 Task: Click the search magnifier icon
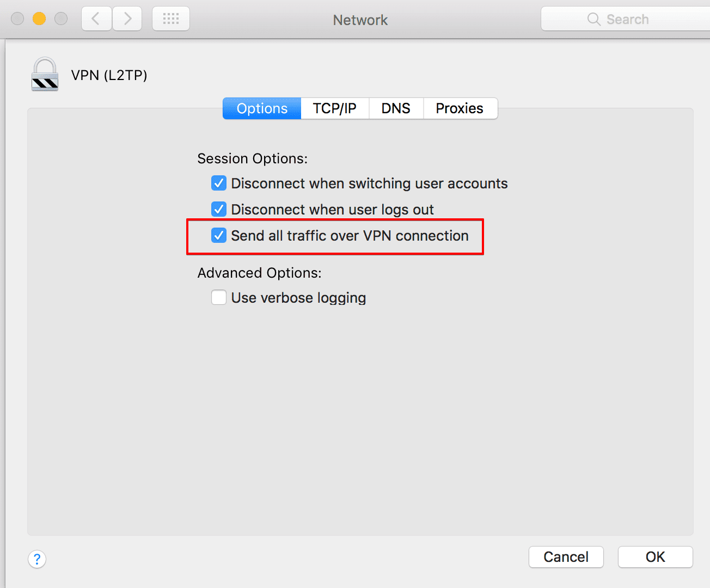click(593, 19)
